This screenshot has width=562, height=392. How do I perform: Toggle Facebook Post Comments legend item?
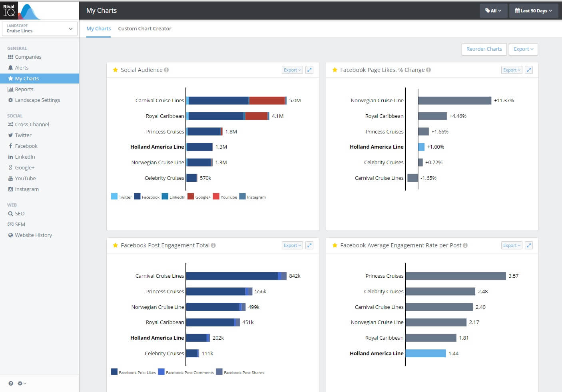[186, 372]
